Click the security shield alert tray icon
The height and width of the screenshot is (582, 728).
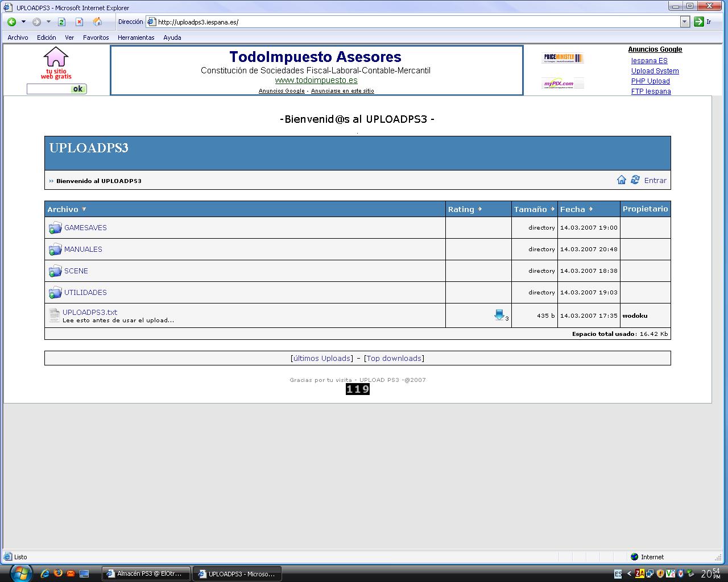(x=660, y=574)
